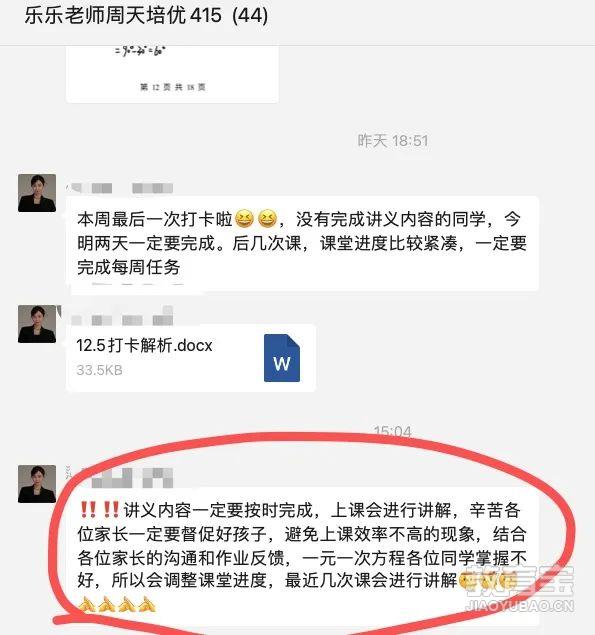This screenshot has width=595, height=635.
Task: Tap the avatar beside the 本周最后一次打卡 message
Action: 37,193
